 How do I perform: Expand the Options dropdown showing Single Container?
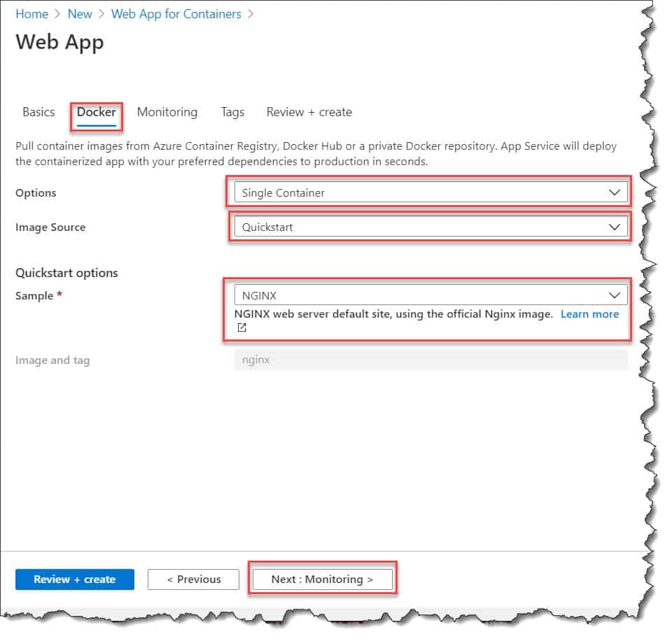[430, 192]
